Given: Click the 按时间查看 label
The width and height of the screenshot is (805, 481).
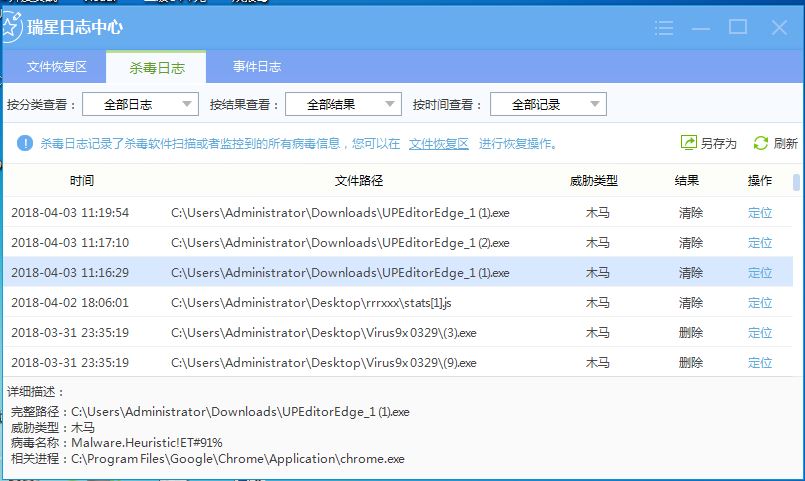Looking at the screenshot, I should tap(447, 105).
